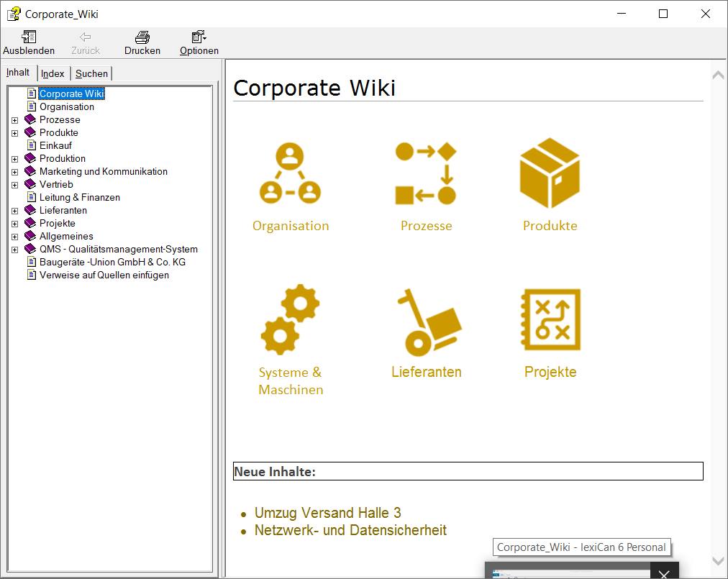Expand the Lieferanten tree node
Screen dimensions: 728x579
[14, 211]
